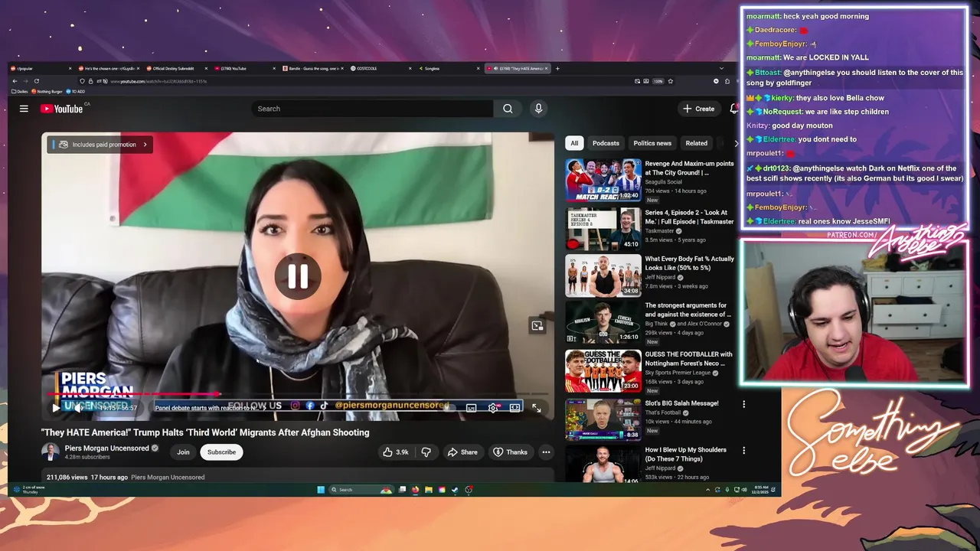Image resolution: width=980 pixels, height=551 pixels.
Task: Click the Join membership button
Action: click(x=183, y=452)
